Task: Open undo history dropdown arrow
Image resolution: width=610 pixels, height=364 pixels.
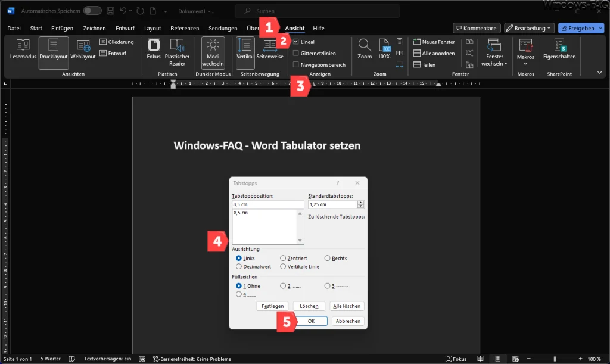Action: tap(130, 11)
